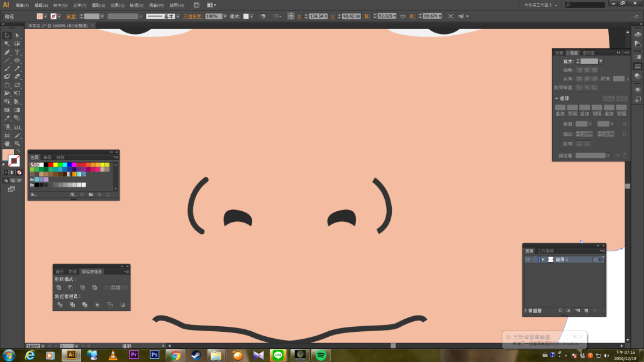Switch to the 透明度 tab

[589, 53]
